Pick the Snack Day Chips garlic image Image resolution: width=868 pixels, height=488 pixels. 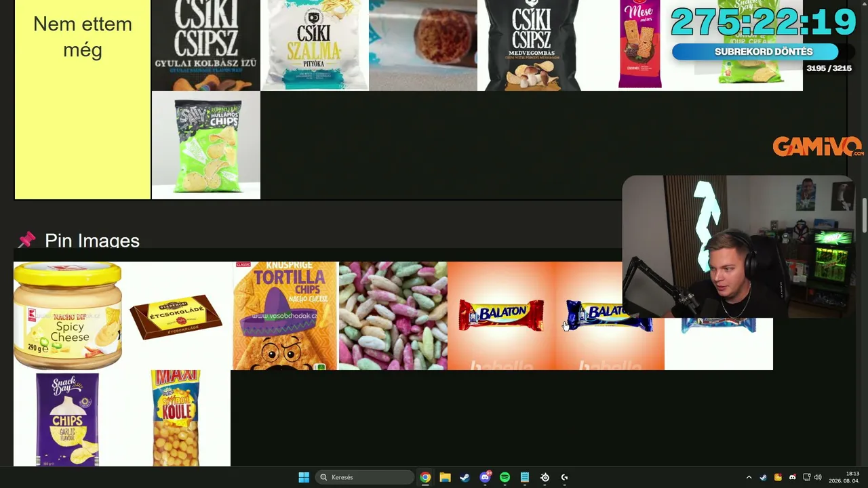(x=68, y=418)
